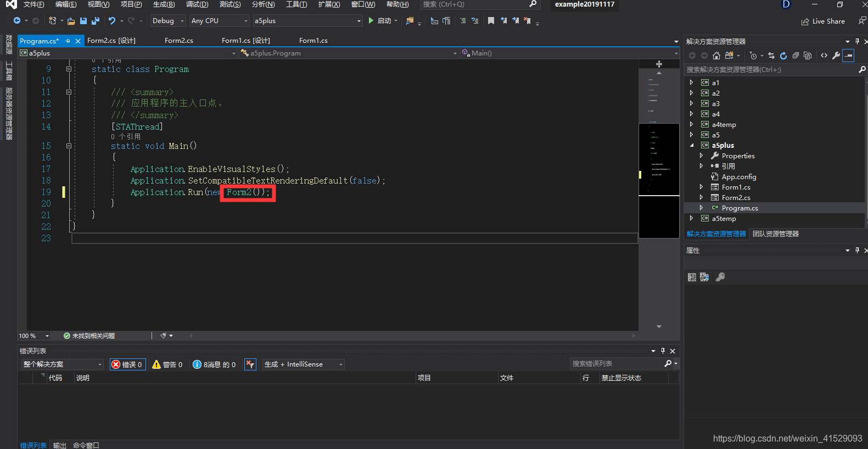Toggle Show All Files in Solution Explorer
This screenshot has width=868, height=449.
coord(808,56)
